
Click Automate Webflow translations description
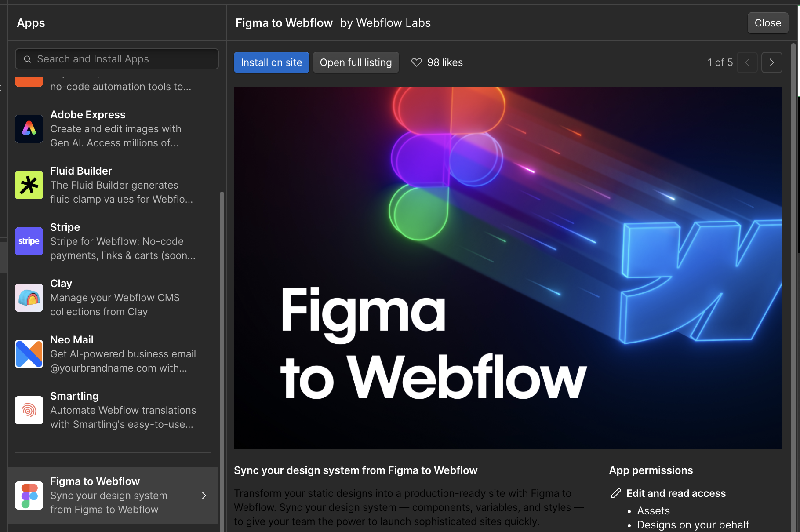point(123,417)
